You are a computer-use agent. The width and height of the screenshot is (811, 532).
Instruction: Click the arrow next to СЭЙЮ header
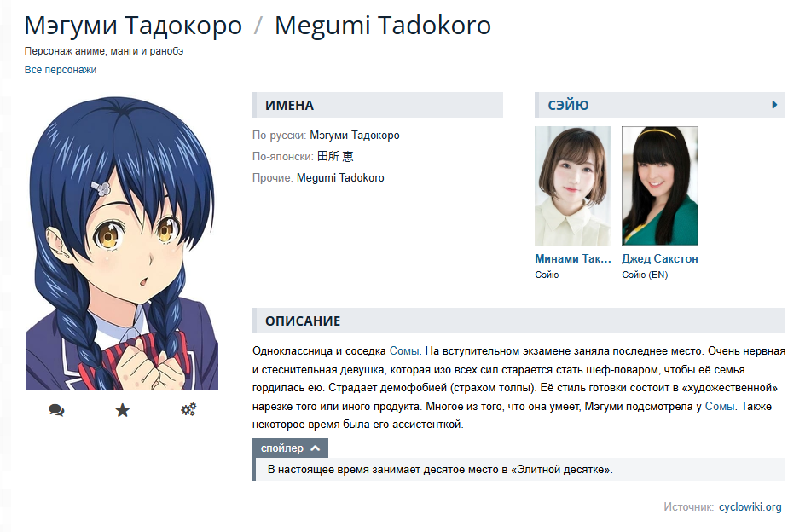click(x=774, y=105)
